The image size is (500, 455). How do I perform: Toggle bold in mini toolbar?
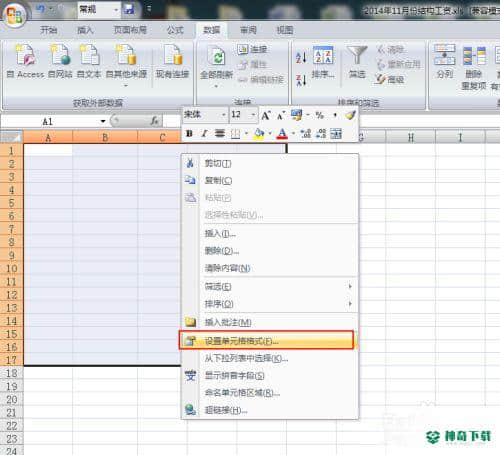(x=189, y=134)
